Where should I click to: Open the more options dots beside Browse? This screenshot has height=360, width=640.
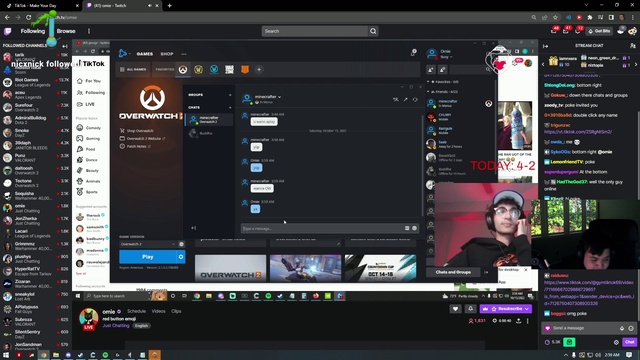[89, 31]
